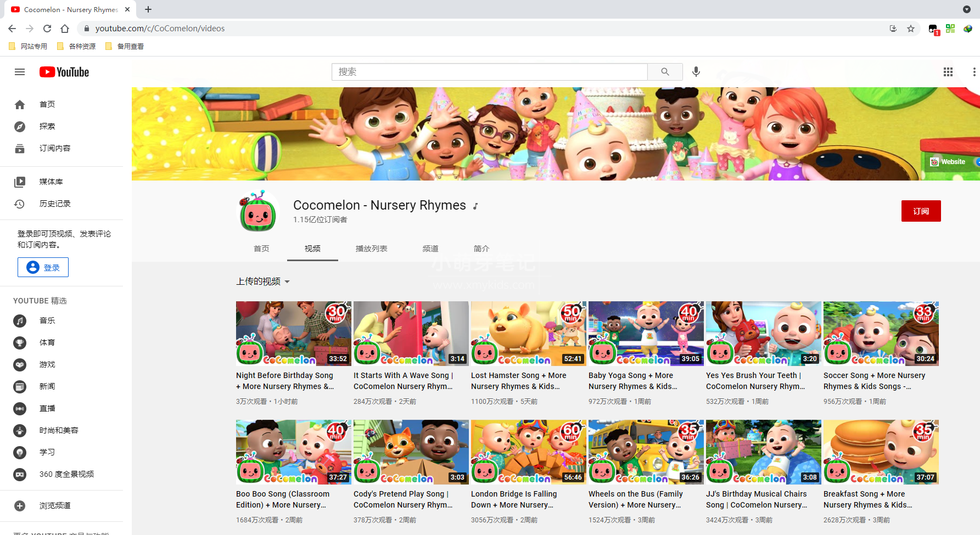The width and height of the screenshot is (980, 535).
Task: Reload the page
Action: (x=47, y=29)
